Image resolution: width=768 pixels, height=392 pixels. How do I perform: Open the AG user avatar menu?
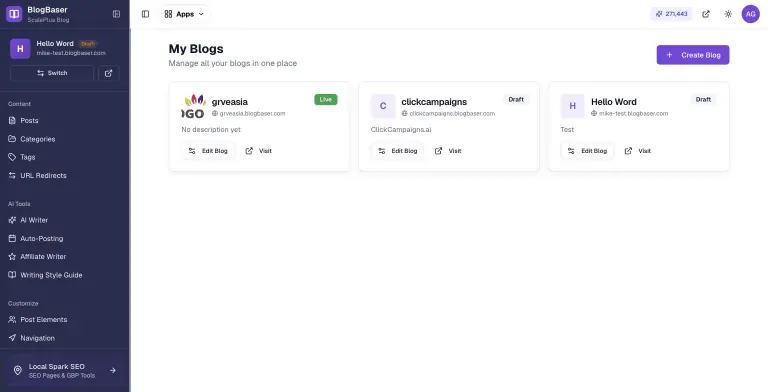[x=750, y=14]
